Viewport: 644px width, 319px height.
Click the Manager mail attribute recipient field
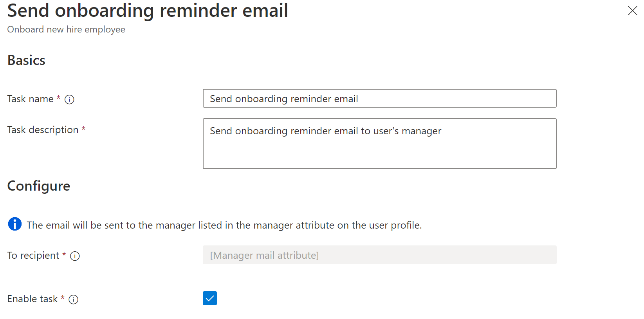(379, 255)
